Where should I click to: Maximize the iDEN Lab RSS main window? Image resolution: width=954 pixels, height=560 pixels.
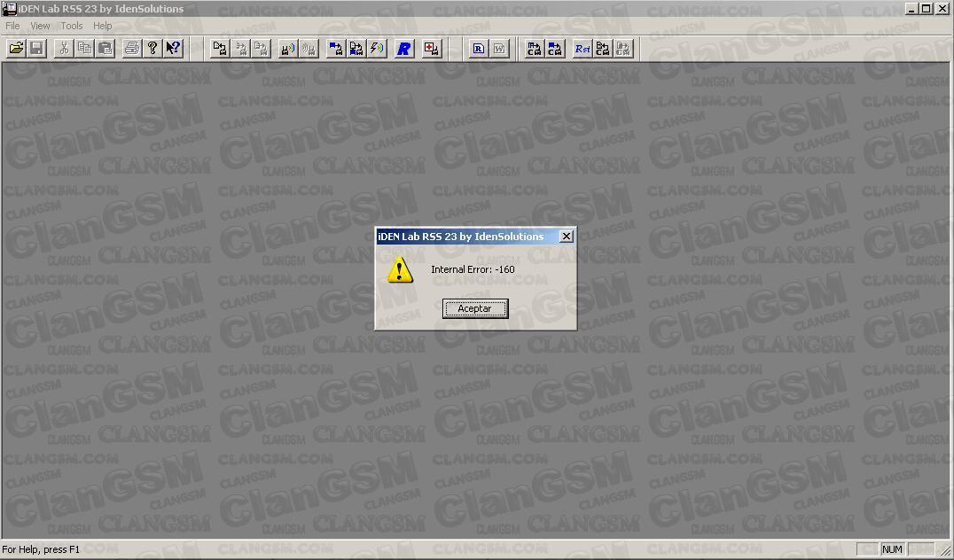(926, 9)
